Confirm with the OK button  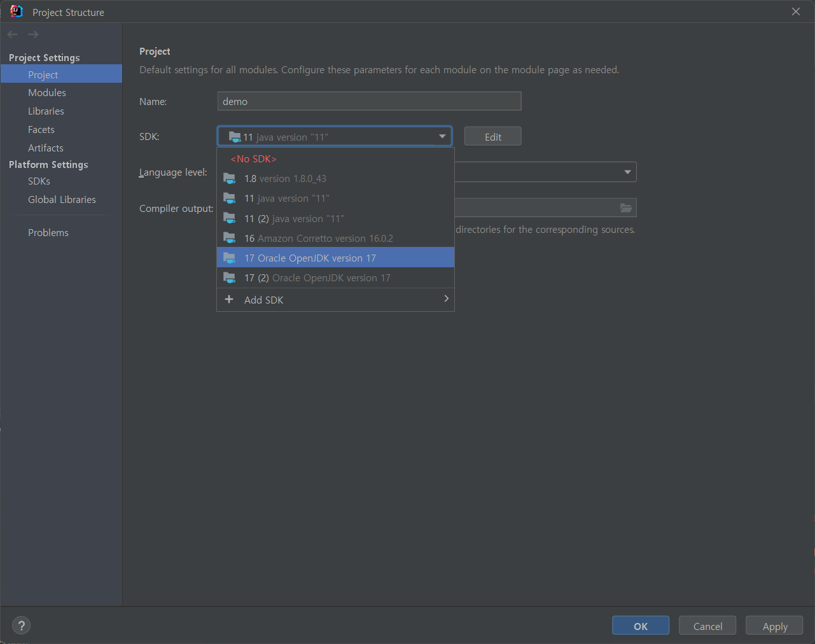tap(641, 626)
